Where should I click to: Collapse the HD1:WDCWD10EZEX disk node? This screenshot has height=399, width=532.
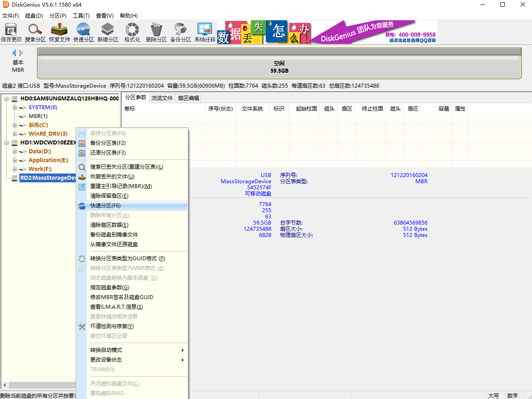pyautogui.click(x=6, y=143)
